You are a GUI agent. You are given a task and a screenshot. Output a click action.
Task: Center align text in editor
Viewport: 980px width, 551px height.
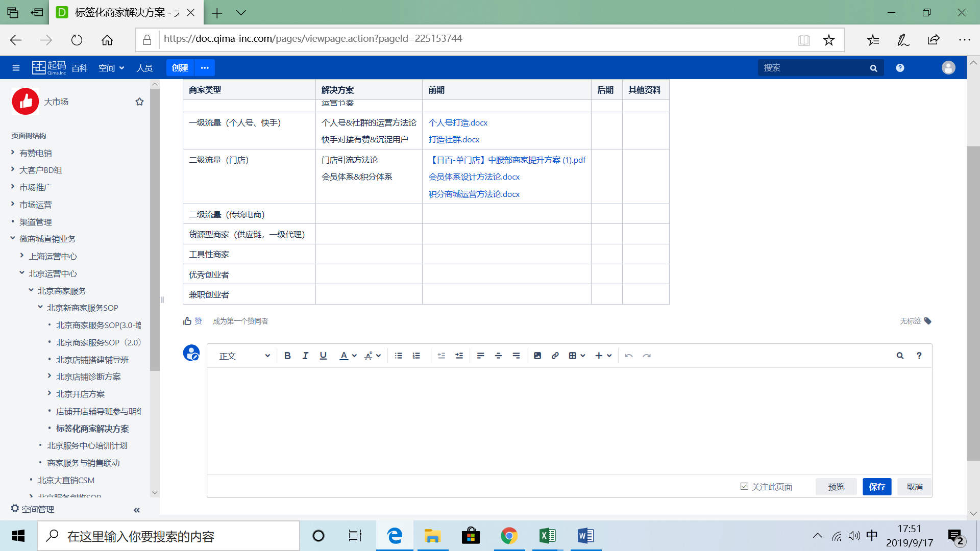498,356
